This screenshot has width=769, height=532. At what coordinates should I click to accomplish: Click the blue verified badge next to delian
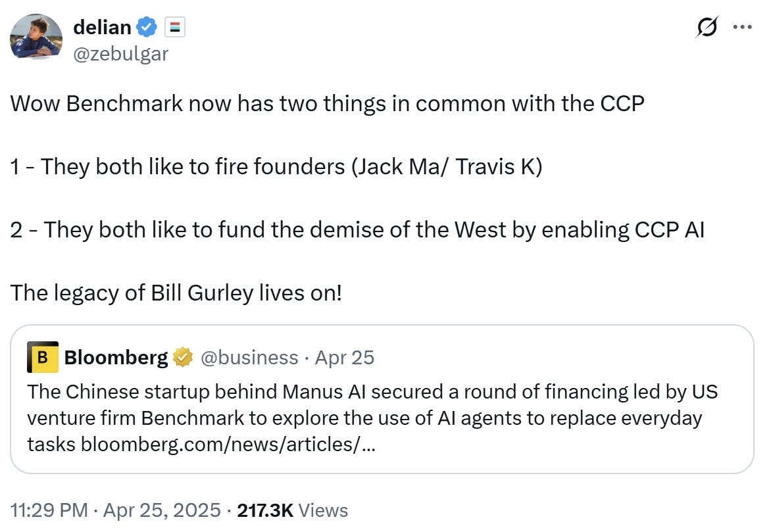pyautogui.click(x=147, y=27)
